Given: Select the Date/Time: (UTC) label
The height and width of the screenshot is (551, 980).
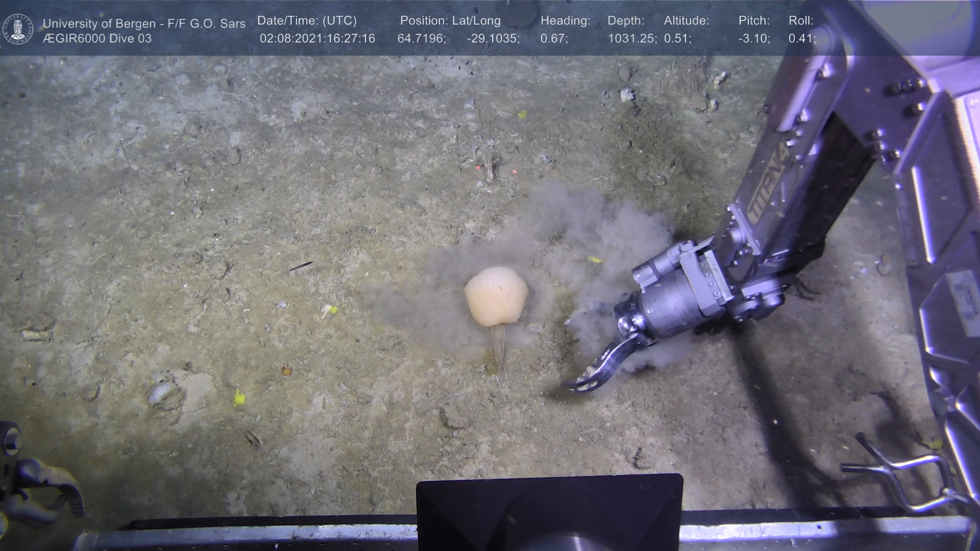Looking at the screenshot, I should 307,21.
